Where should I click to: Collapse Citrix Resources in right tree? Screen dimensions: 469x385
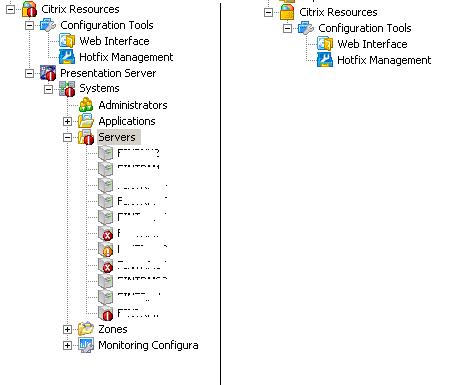pos(268,13)
